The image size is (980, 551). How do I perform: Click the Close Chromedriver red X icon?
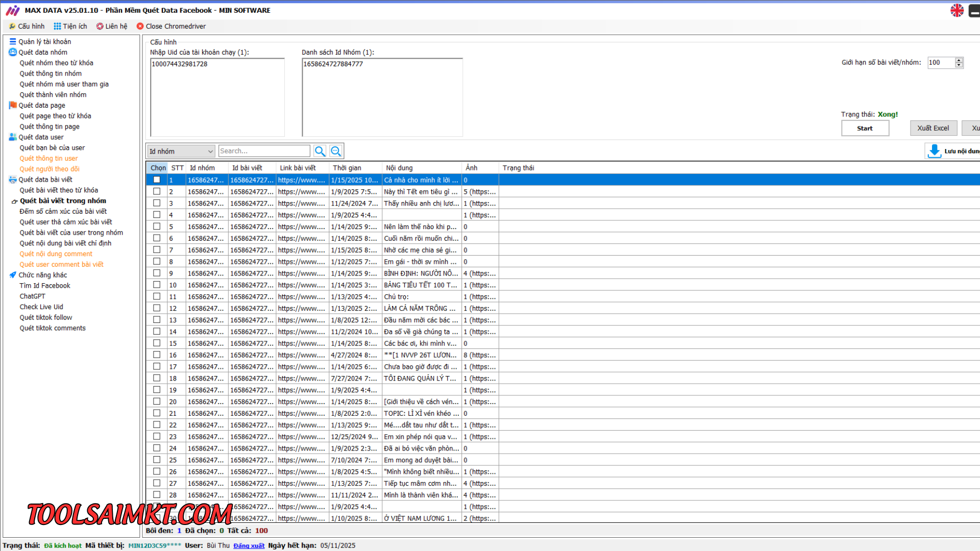(x=140, y=26)
